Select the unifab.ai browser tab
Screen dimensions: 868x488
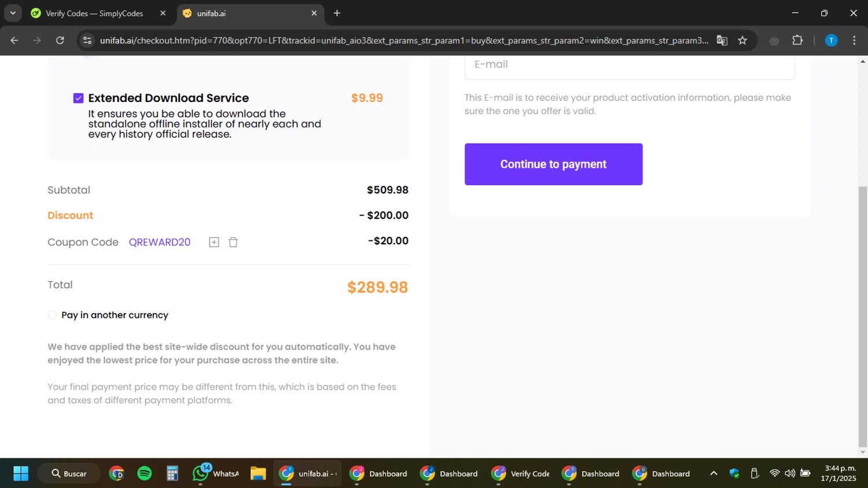249,13
